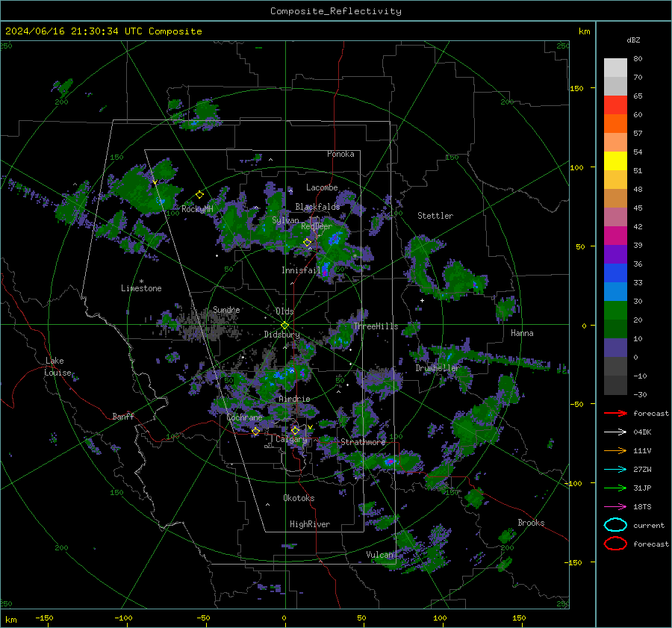Select the 33 dBZ blue color swatch
This screenshot has width=672, height=628.
click(x=615, y=291)
